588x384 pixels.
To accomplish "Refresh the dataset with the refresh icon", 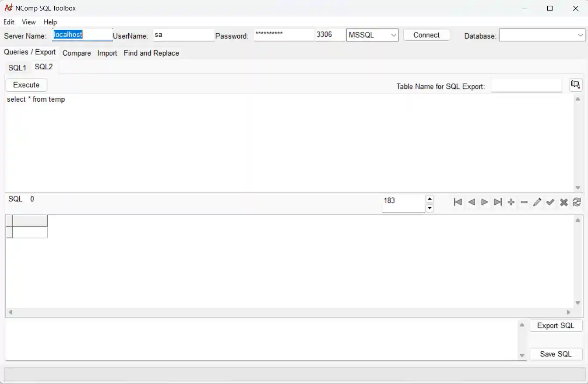I will coord(577,202).
